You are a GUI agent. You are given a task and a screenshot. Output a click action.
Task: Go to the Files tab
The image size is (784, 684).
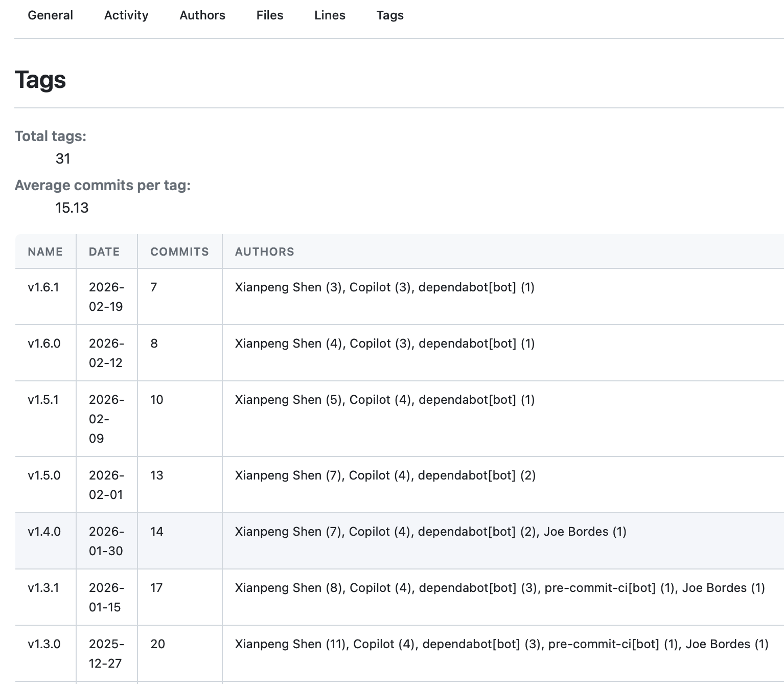(x=270, y=15)
